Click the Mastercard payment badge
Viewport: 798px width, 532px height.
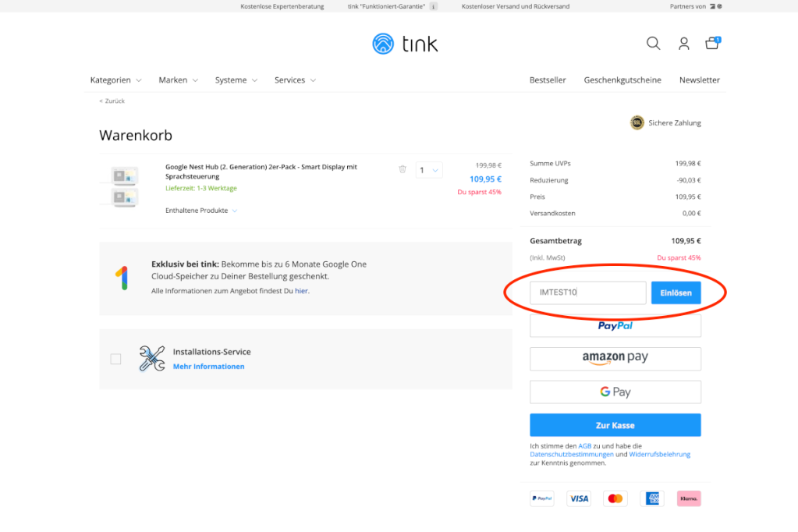615,498
